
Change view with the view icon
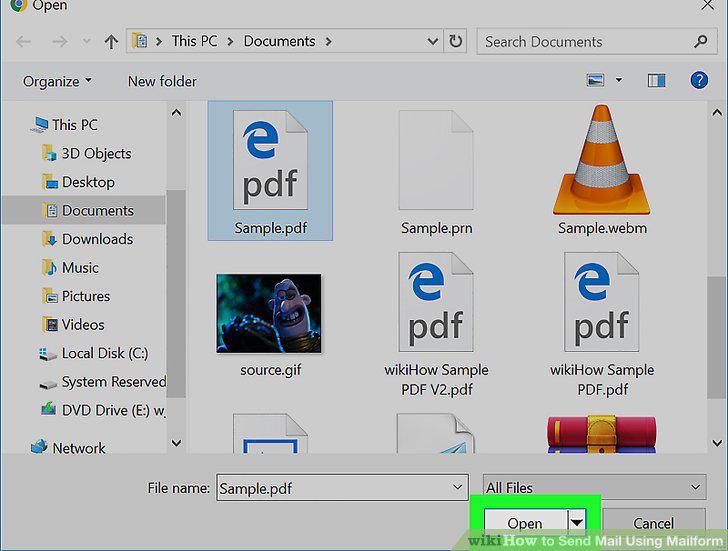[x=596, y=80]
